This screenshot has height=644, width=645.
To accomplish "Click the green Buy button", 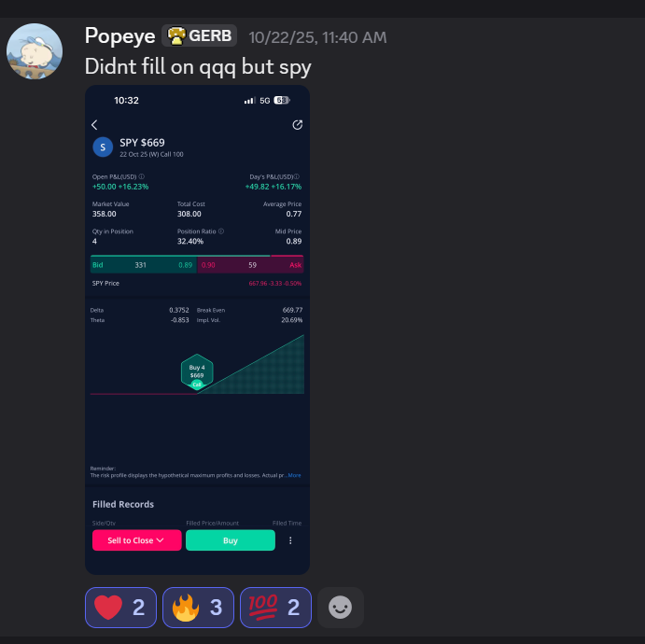I will point(231,540).
